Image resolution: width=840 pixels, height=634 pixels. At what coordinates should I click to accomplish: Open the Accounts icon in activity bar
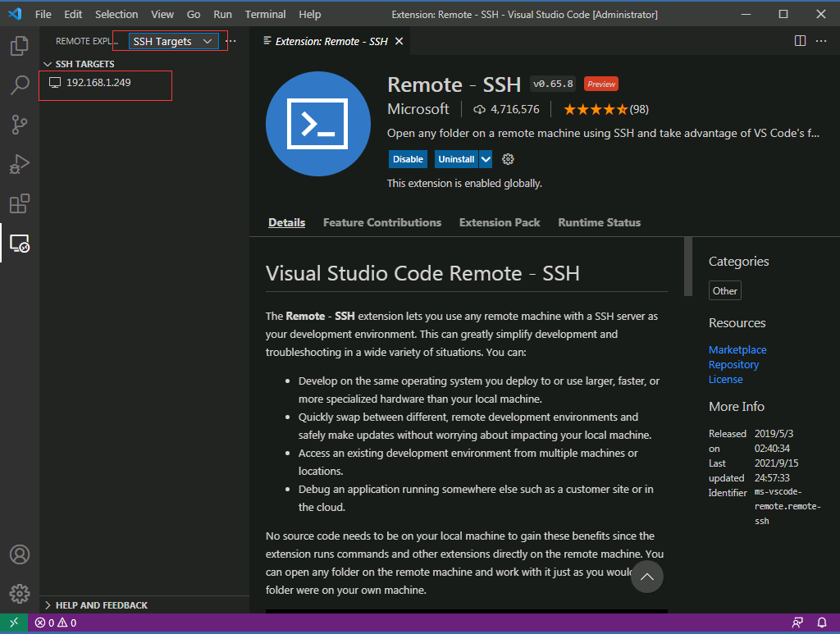(20, 554)
